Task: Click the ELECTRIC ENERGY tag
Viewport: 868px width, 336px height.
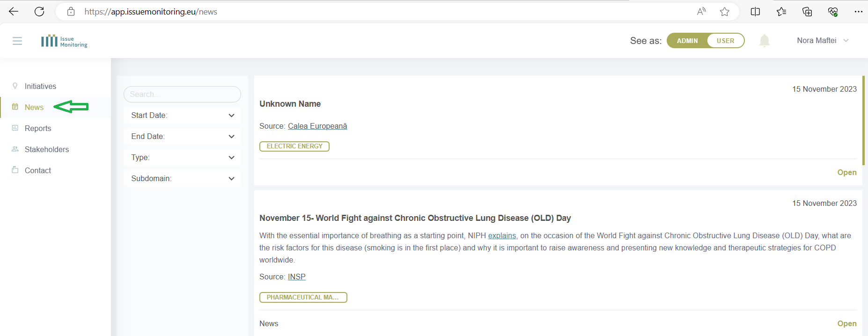Action: 294,146
